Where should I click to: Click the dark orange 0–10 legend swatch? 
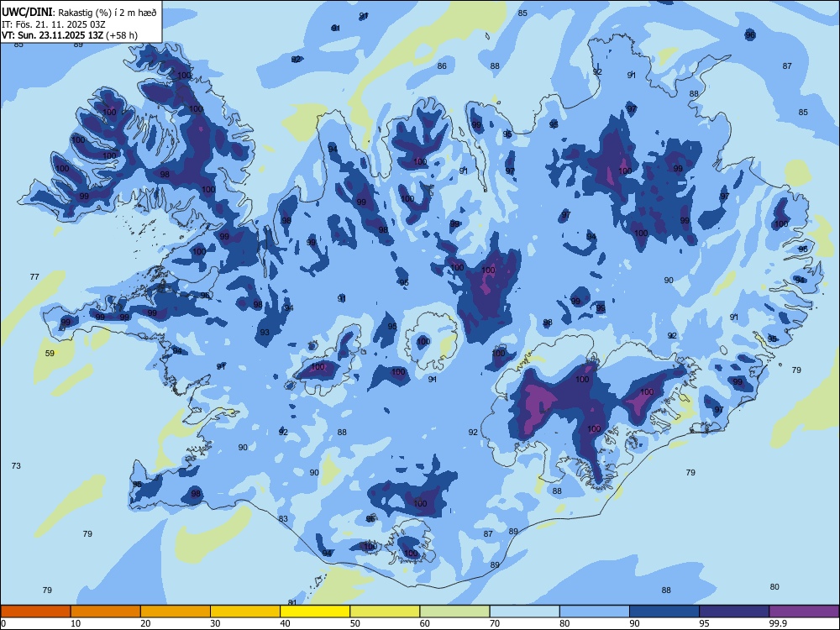tap(35, 612)
